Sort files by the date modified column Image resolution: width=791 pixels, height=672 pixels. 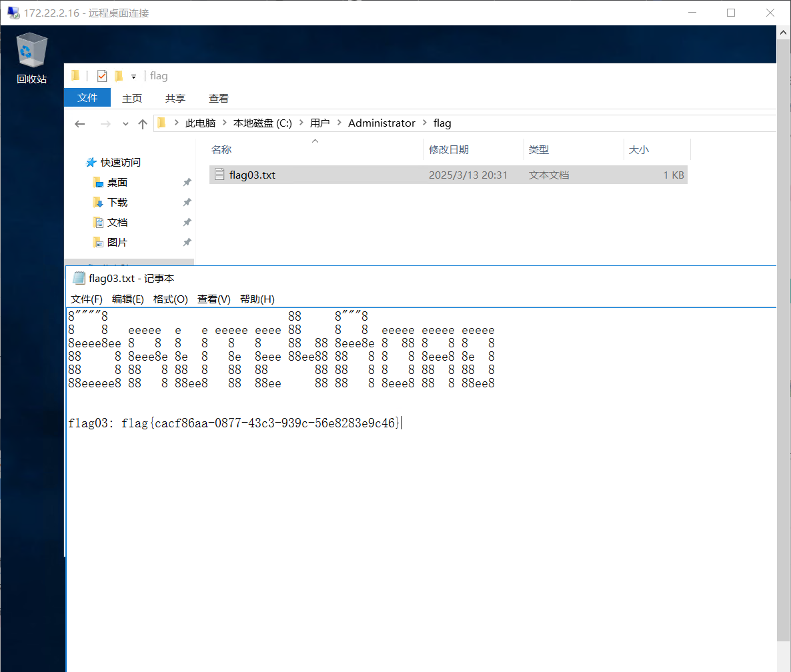pos(448,150)
